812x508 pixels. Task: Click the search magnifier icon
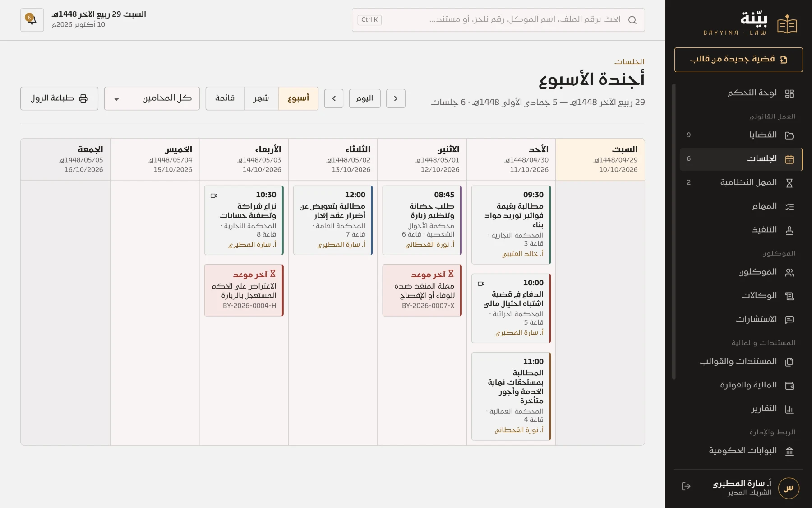[632, 20]
